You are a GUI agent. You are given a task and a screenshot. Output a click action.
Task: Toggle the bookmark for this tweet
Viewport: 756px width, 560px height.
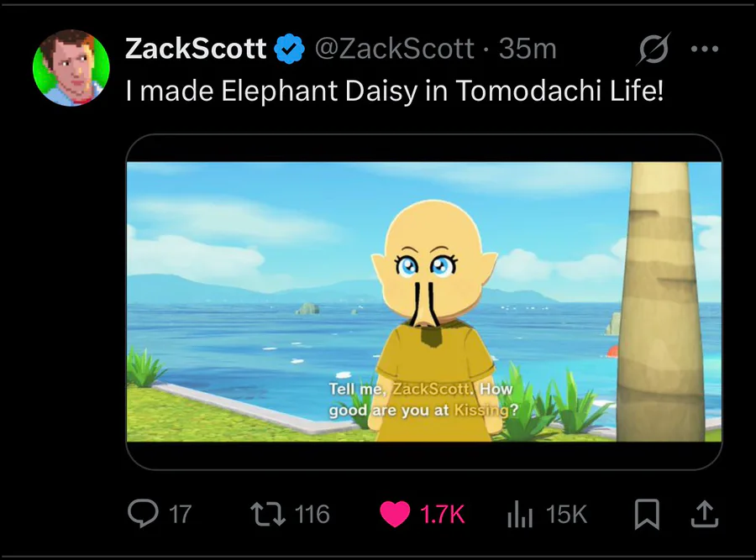pos(646,514)
